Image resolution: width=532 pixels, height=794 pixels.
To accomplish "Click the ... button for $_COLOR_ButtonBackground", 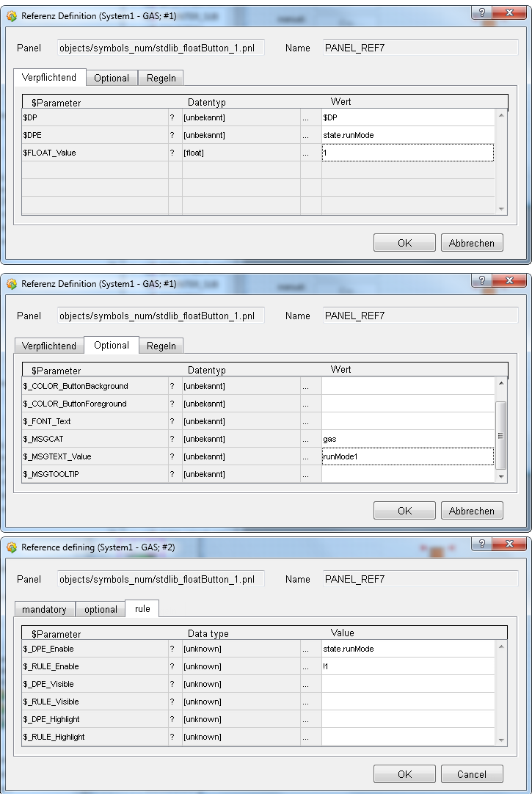I will [x=311, y=386].
